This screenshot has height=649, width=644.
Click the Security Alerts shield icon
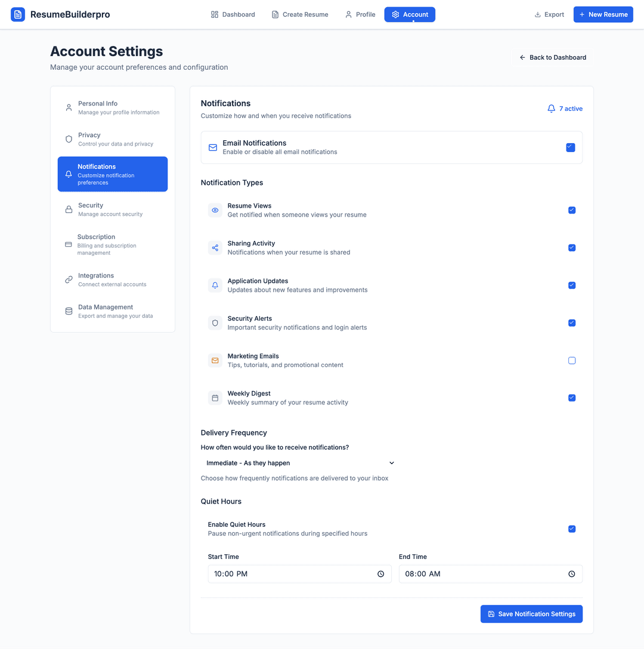(215, 323)
